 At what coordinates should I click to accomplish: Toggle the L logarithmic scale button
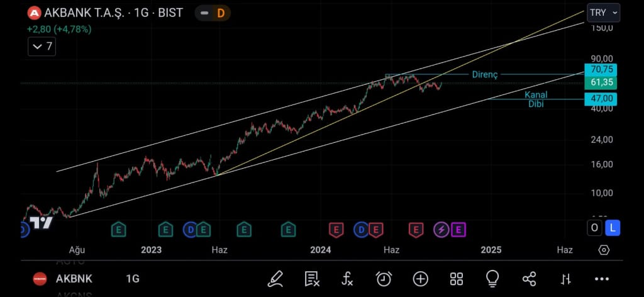pos(613,228)
